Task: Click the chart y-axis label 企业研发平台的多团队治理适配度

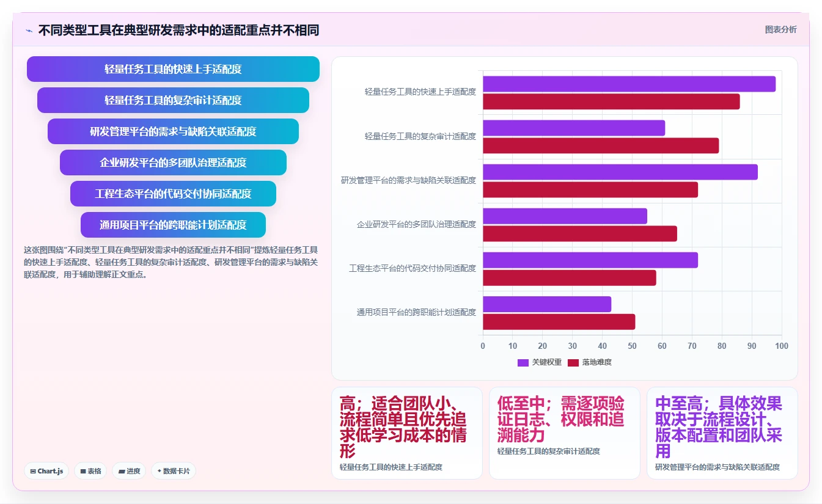Action: tap(416, 224)
